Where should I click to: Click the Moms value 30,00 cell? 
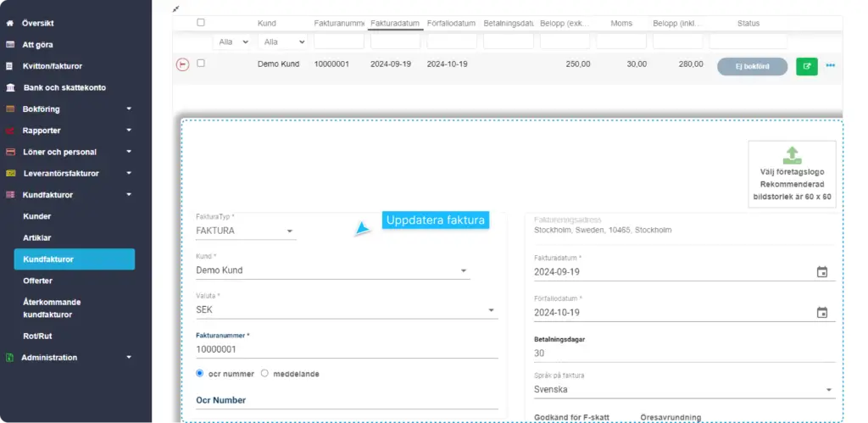click(x=637, y=64)
